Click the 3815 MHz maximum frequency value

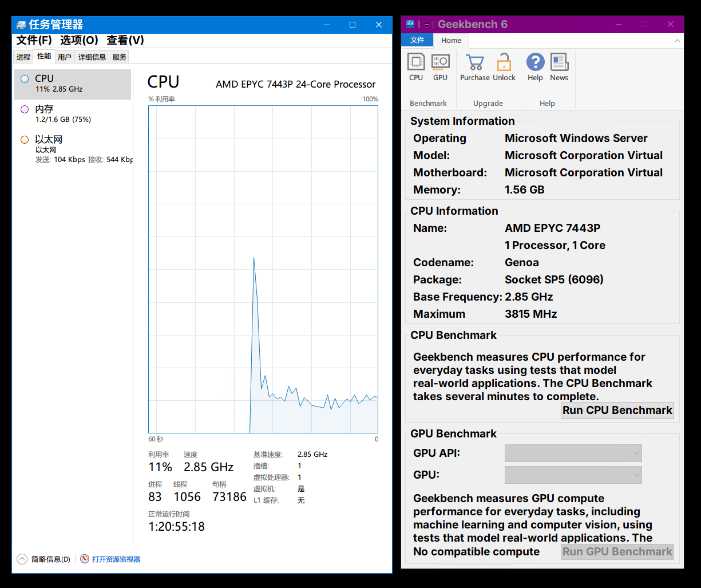531,314
